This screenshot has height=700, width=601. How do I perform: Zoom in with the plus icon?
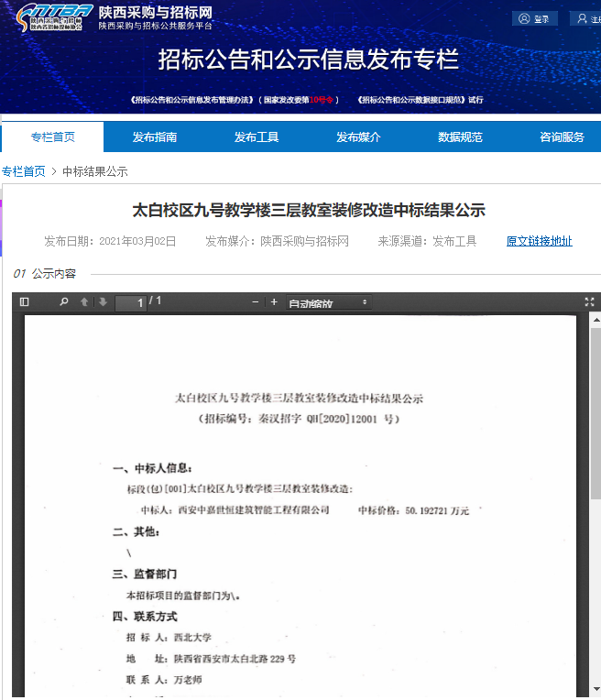[x=274, y=301]
